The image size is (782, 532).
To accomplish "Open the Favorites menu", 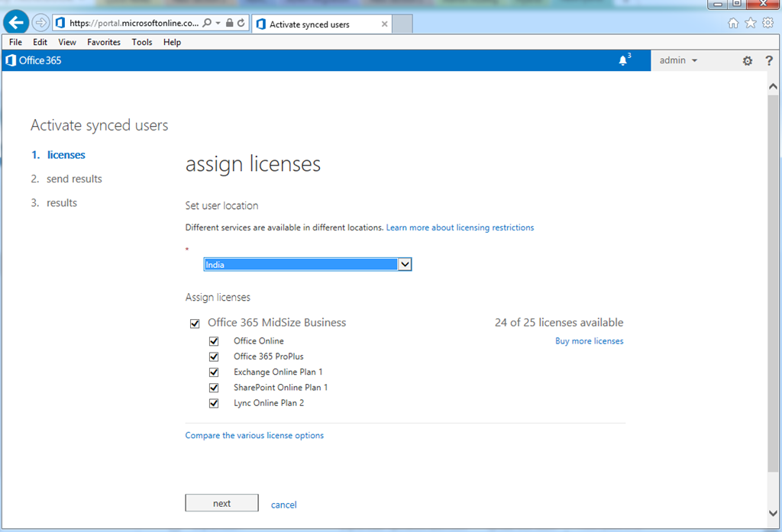I will 104,42.
